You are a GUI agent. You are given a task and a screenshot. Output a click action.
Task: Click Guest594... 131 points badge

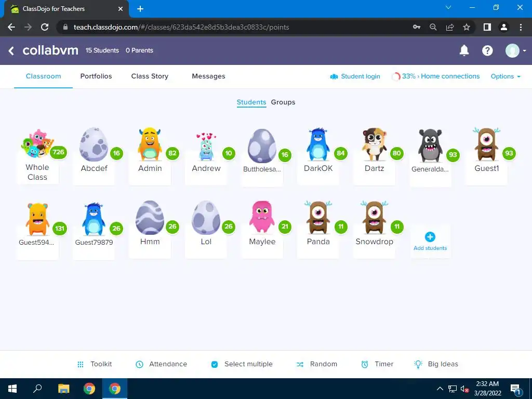click(60, 229)
